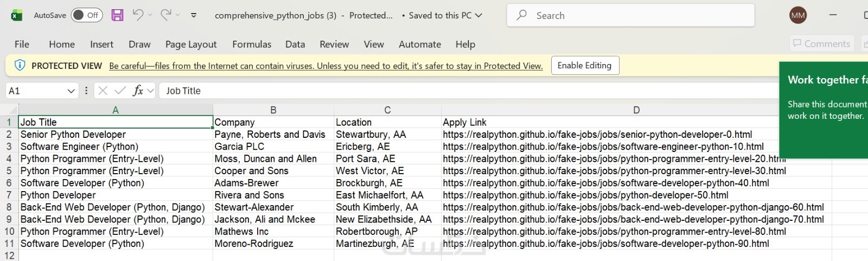868x261 pixels.
Task: Toggle the AutoSave switch
Action: click(86, 15)
